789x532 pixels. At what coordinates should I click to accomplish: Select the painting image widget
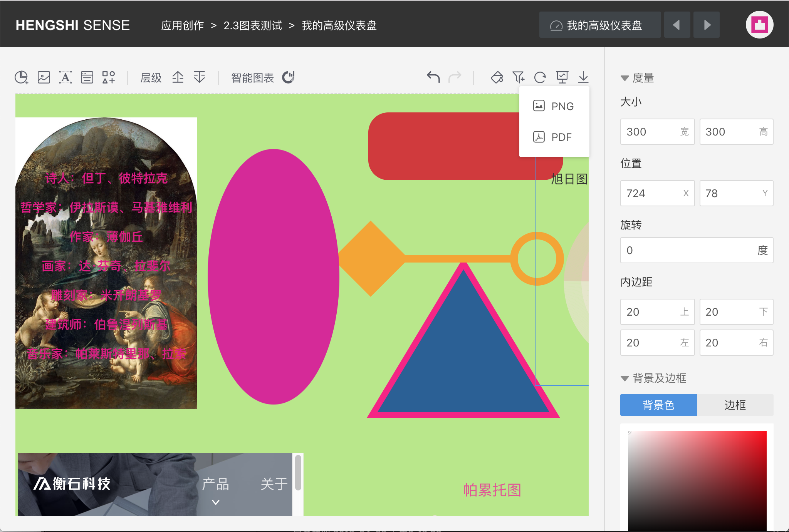pyautogui.click(x=106, y=263)
